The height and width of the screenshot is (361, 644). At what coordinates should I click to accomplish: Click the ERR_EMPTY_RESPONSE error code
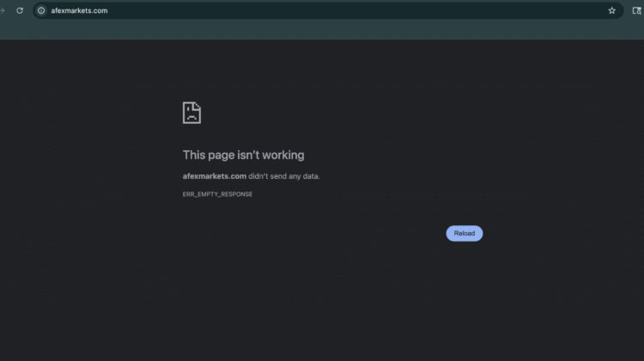pyautogui.click(x=217, y=194)
